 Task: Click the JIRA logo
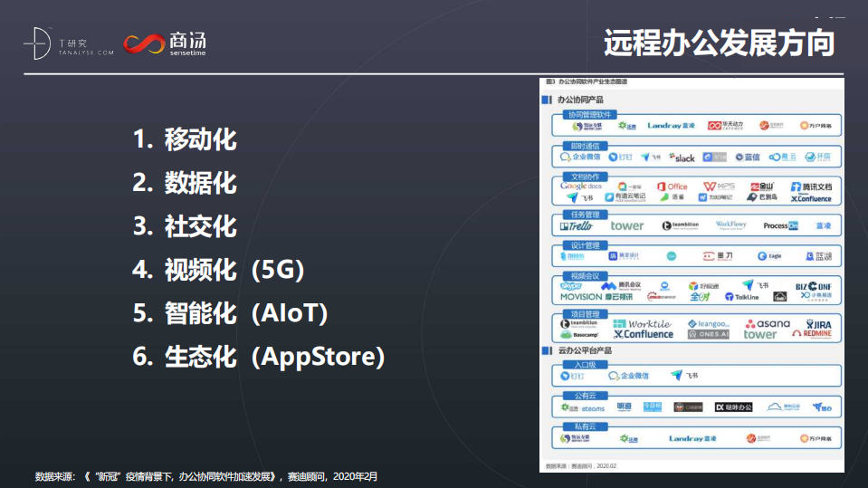[x=819, y=325]
